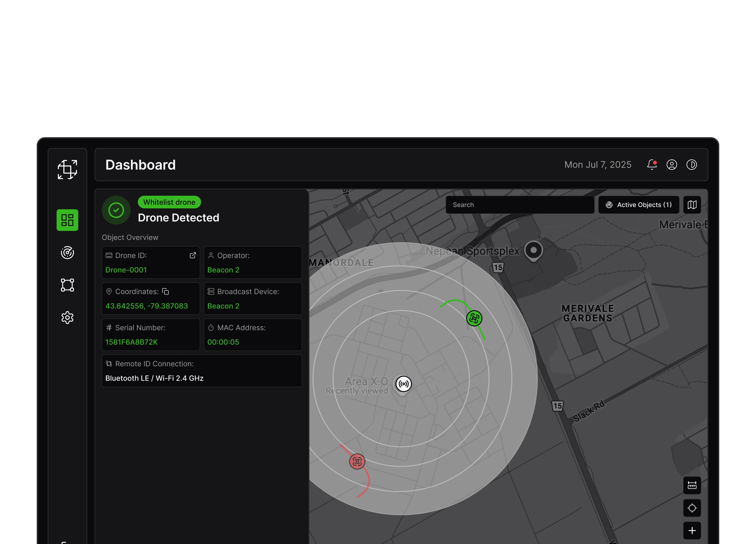The width and height of the screenshot is (756, 544).
Task: Click the Drone Detected heading
Action: point(179,218)
